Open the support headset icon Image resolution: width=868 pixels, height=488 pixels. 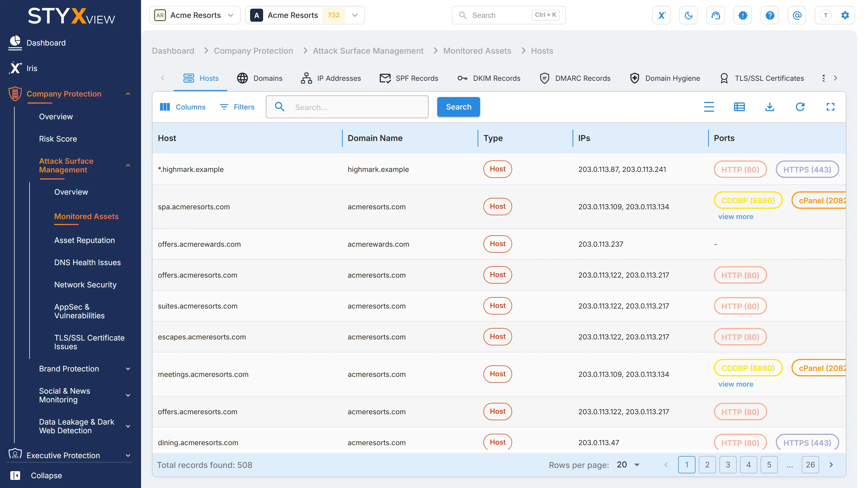715,15
